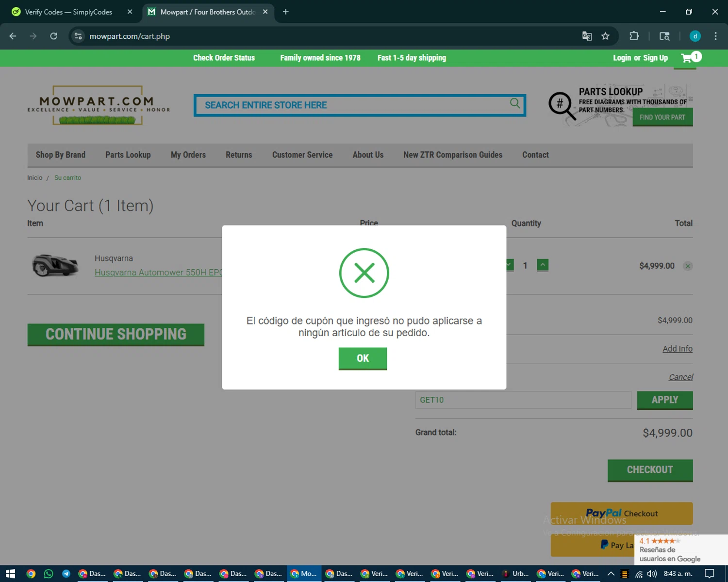Click the Inicio breadcrumb link
728x582 pixels.
(35, 178)
